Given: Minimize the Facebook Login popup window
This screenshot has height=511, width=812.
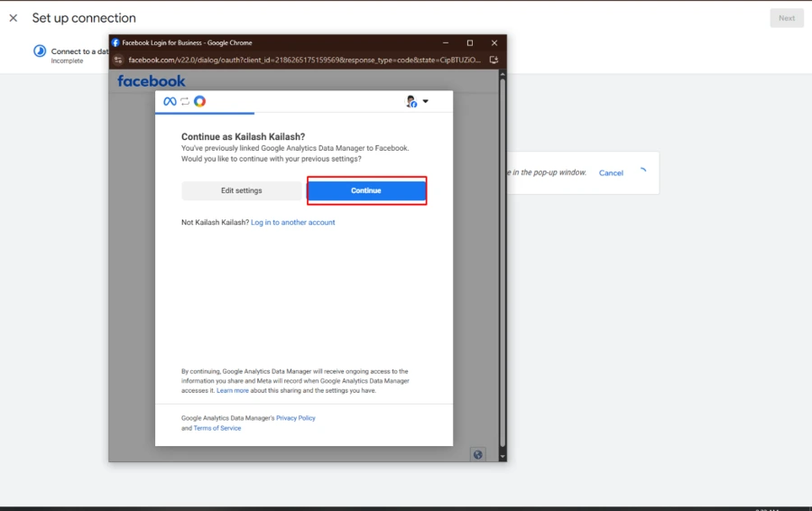Looking at the screenshot, I should 446,43.
